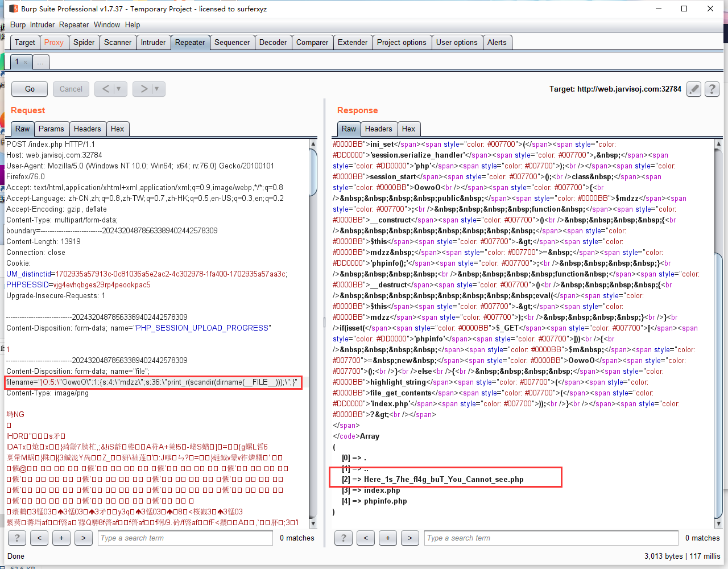The height and width of the screenshot is (569, 728).
Task: Open the Alerts tab
Action: [497, 42]
